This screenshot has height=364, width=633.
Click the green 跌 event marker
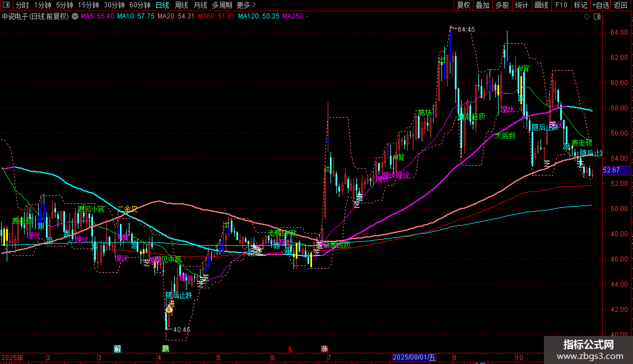tap(165, 349)
